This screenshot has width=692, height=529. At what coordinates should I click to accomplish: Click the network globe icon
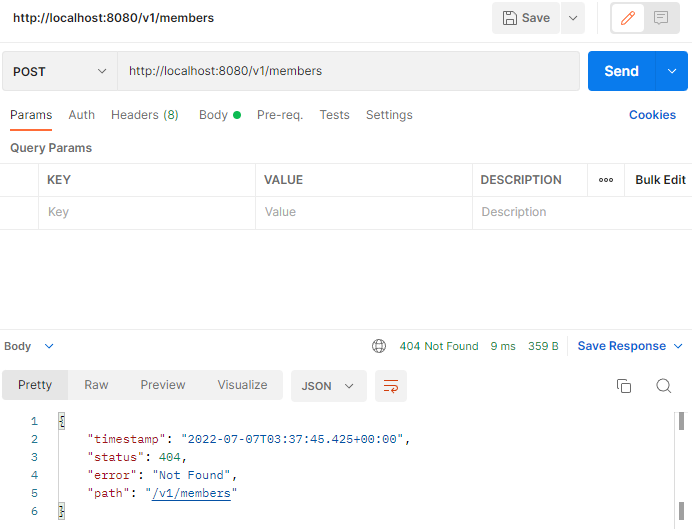pyautogui.click(x=379, y=346)
